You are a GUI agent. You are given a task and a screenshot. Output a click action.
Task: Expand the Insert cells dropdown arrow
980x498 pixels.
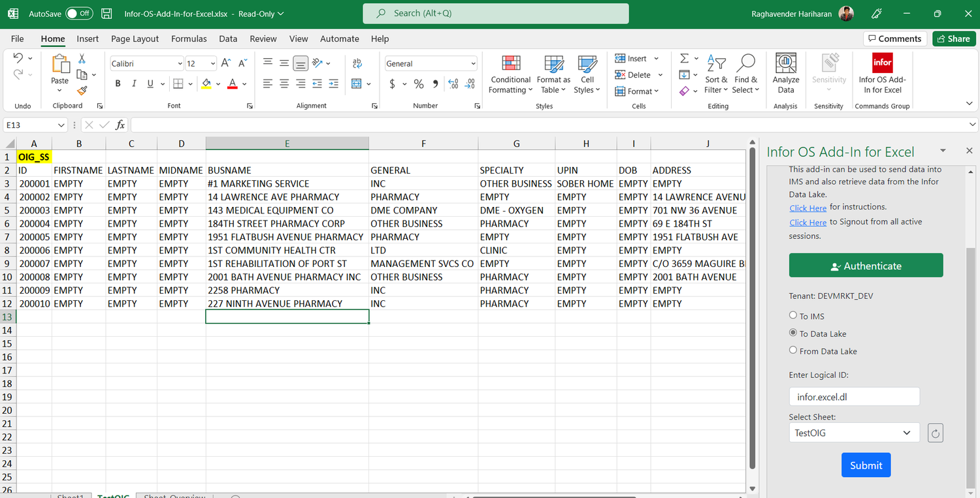pyautogui.click(x=656, y=59)
